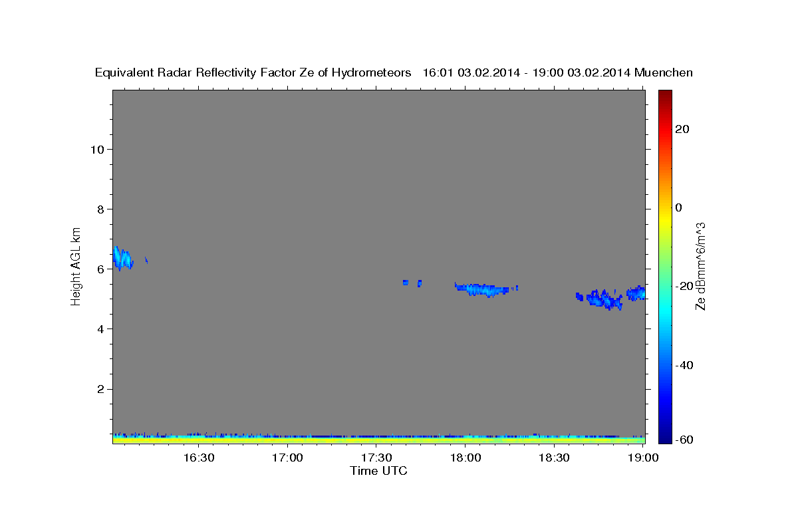This screenshot has height=532, width=798.
Task: Click the height tick label 8
Action: [x=100, y=209]
